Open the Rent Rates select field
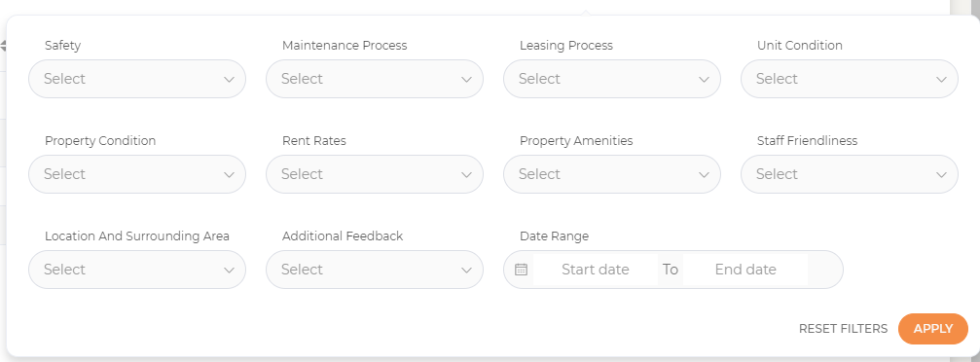 [375, 174]
